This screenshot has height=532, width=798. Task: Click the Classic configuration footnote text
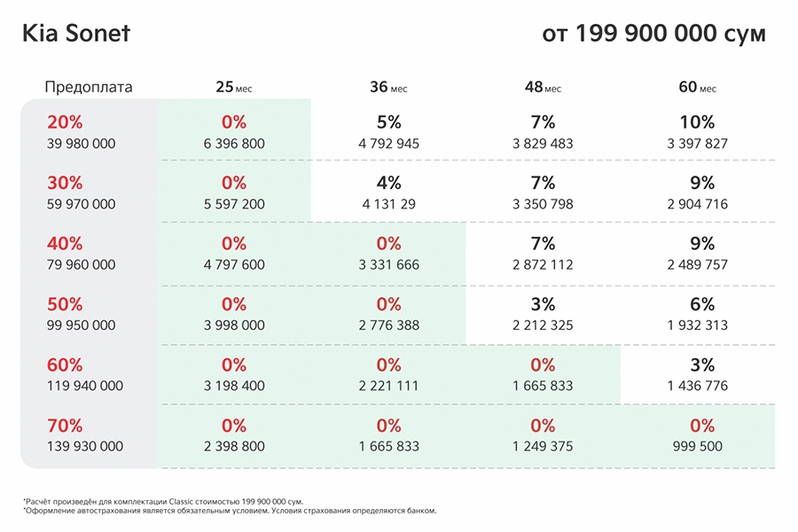point(163,502)
